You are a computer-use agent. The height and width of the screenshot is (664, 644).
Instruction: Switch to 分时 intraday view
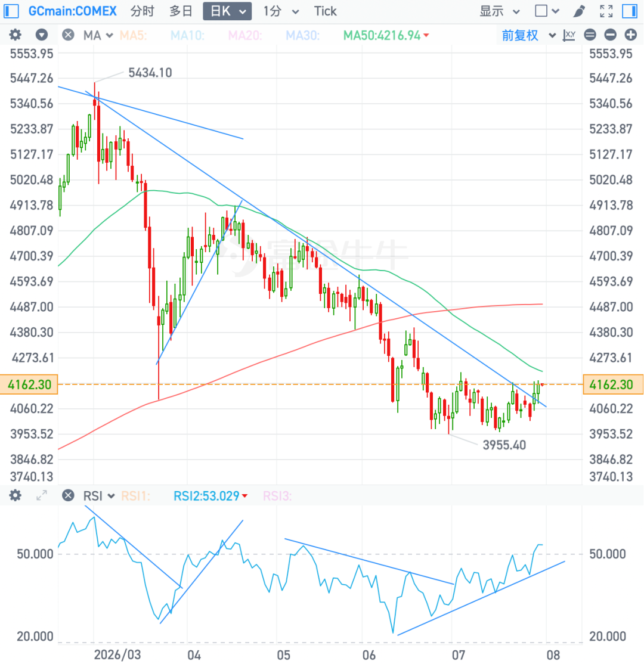coord(143,11)
